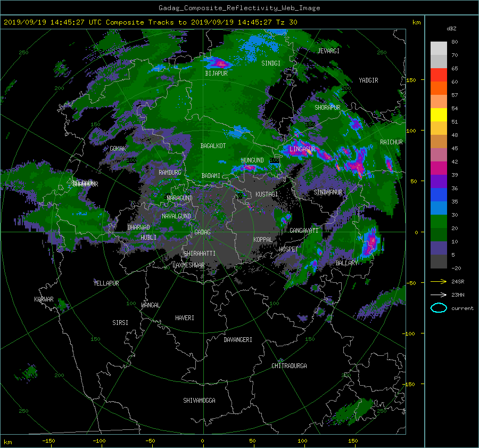The height and width of the screenshot is (448, 479).
Task: Click the SINDGI city label
Action: point(271,63)
